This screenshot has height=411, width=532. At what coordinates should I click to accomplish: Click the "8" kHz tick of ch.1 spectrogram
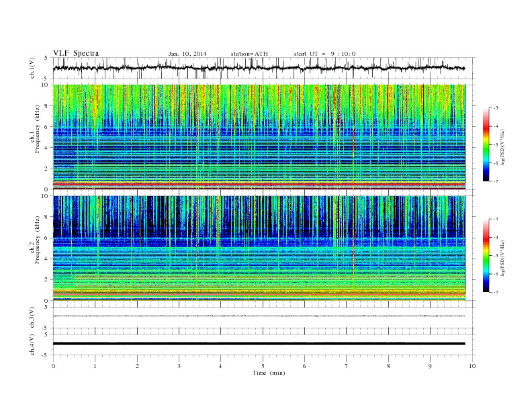[46, 106]
